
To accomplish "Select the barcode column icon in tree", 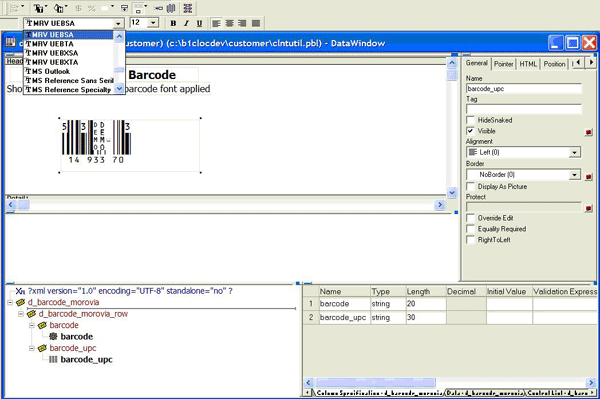I will [x=53, y=337].
